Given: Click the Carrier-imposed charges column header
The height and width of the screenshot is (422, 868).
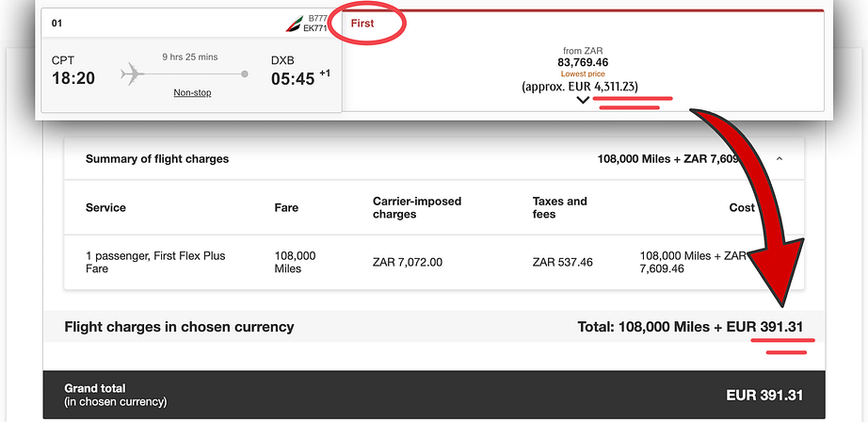Looking at the screenshot, I should click(417, 207).
